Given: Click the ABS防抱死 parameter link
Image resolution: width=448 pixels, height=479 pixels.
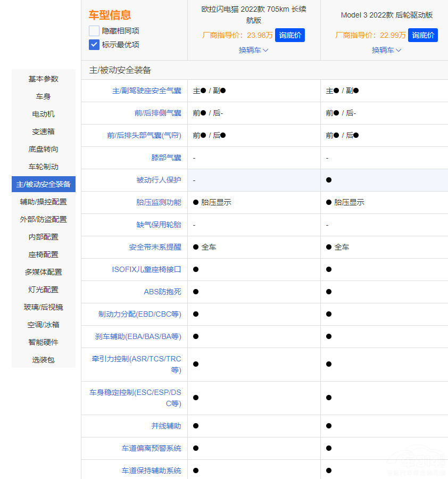Looking at the screenshot, I should (x=162, y=292).
